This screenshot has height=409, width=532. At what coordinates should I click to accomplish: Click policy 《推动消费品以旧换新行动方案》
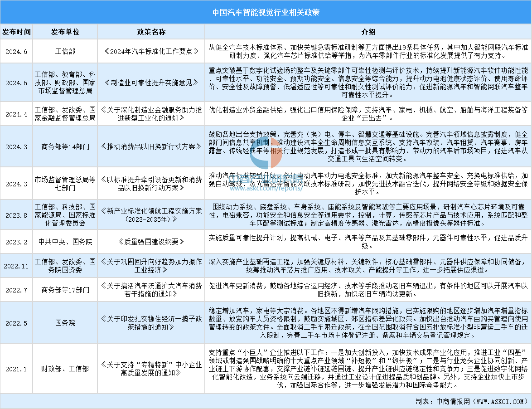(x=151, y=146)
